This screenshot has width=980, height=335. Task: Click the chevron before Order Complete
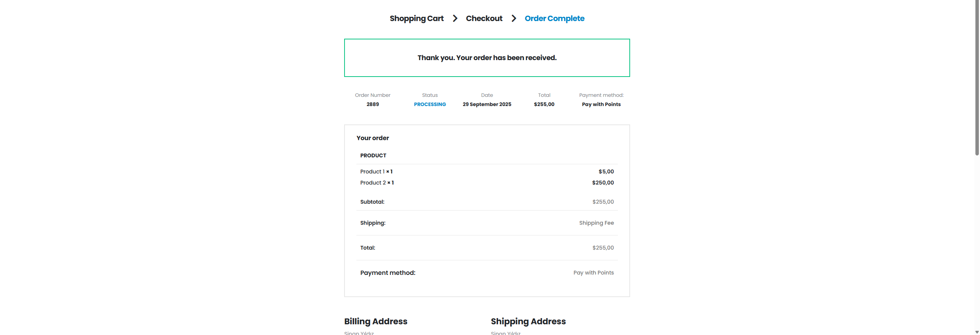(x=514, y=18)
